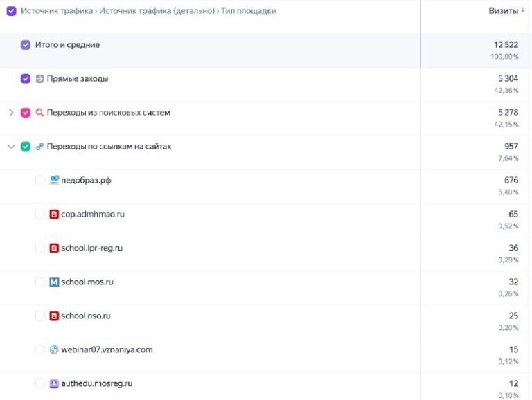Sort by the Визиты column header

pyautogui.click(x=503, y=11)
